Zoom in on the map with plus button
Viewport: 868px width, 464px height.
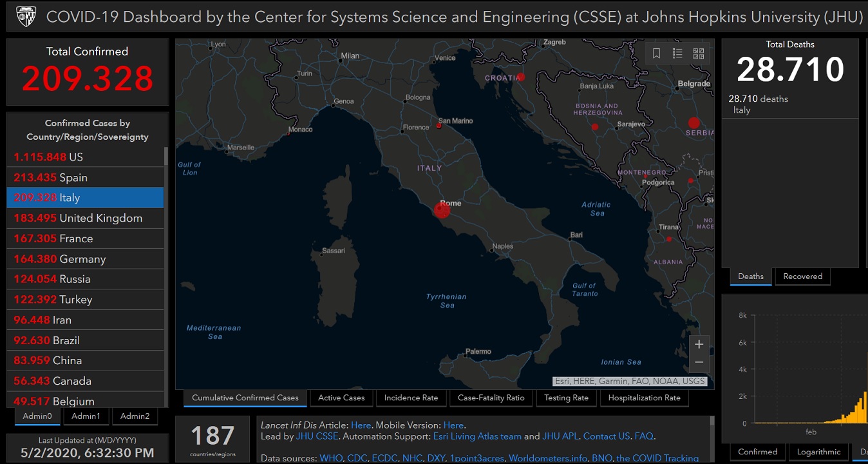[x=699, y=344]
